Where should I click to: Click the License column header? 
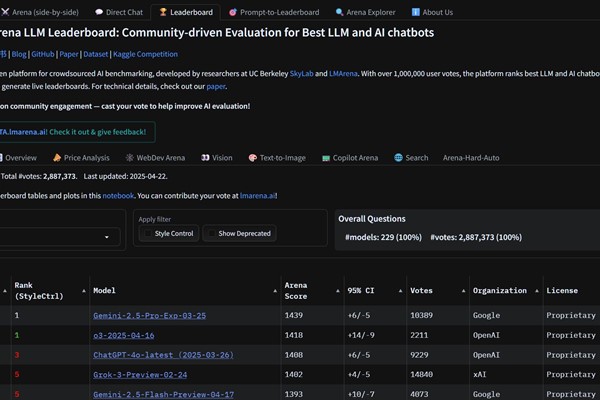click(562, 291)
